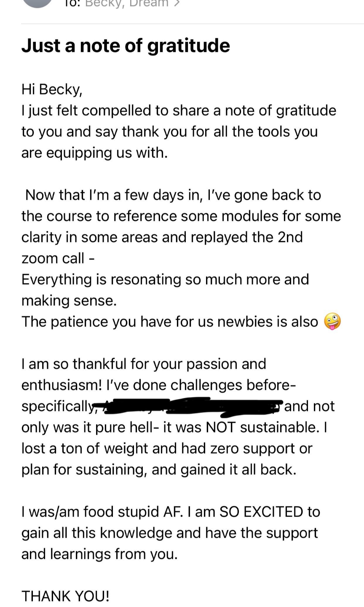Open the Dream recipient contact
The height and width of the screenshot is (607, 364).
149,3
